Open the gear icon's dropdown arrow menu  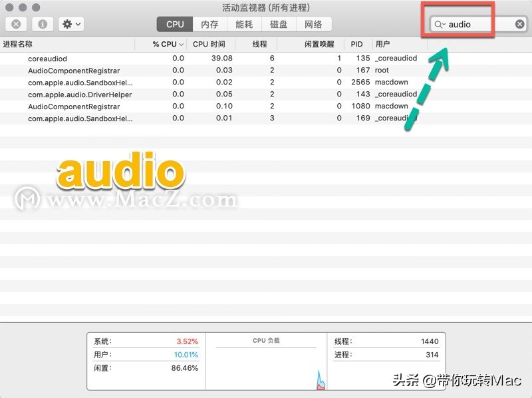pos(78,25)
